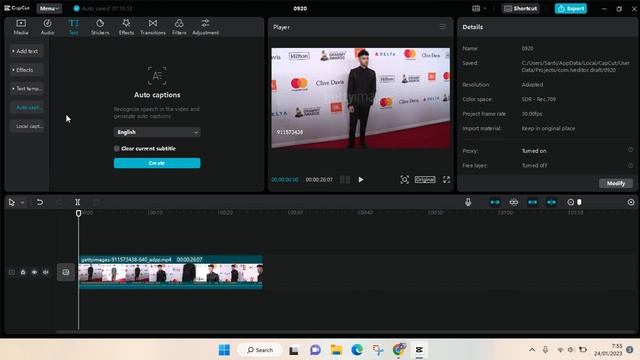Open File Explorer from taskbar
Screen dimensions: 640x360
[x=336, y=350]
